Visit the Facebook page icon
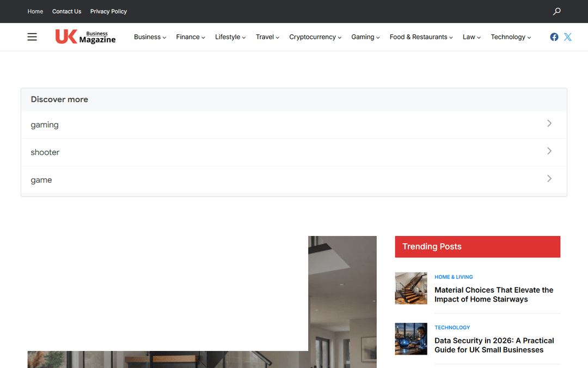Viewport: 588px width, 368px height. 554,37
